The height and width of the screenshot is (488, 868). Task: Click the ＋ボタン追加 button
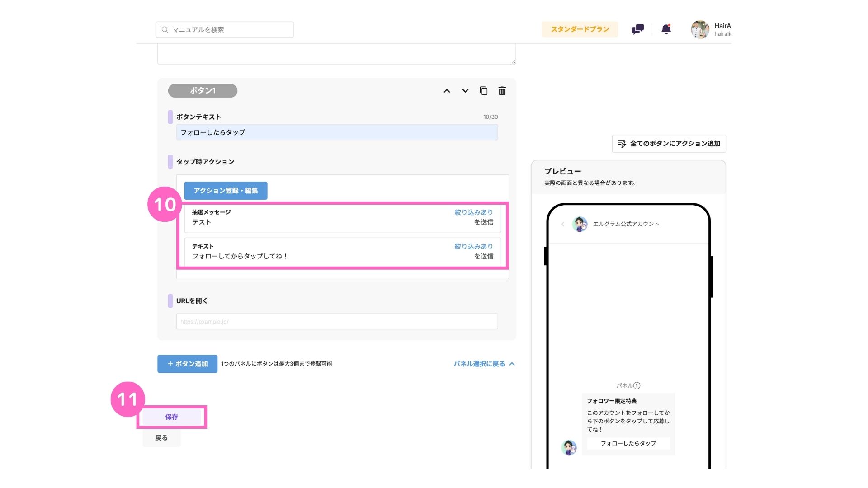click(x=187, y=364)
